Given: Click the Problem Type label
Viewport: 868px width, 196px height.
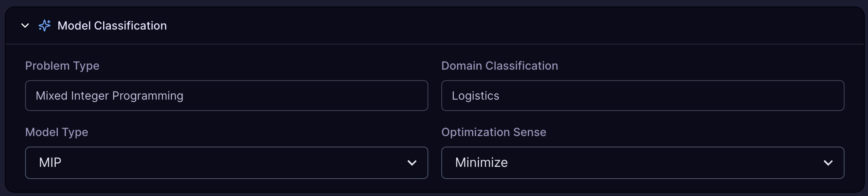Looking at the screenshot, I should [x=62, y=66].
